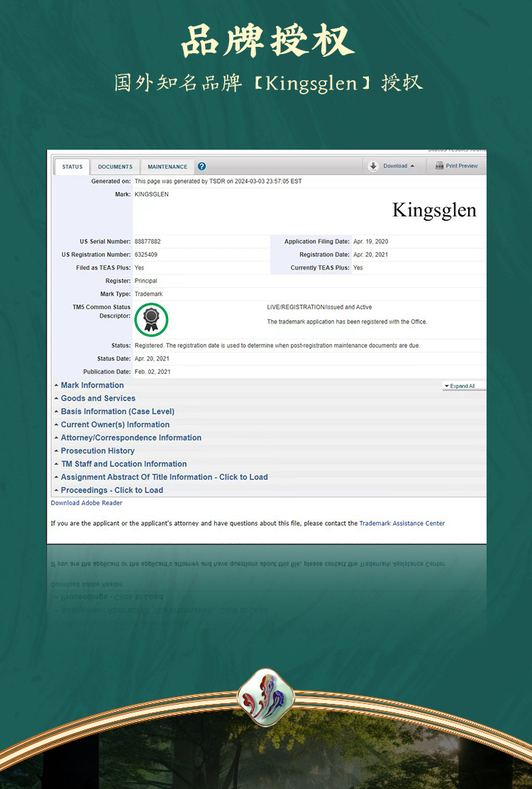Click the Register value Principal
The width and height of the screenshot is (532, 789).
coord(146,281)
